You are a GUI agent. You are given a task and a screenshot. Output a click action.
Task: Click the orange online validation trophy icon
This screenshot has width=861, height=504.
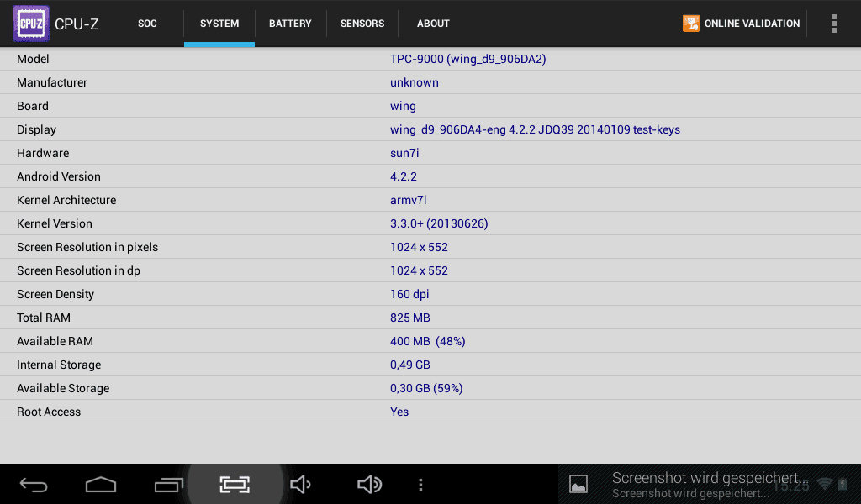click(x=691, y=24)
